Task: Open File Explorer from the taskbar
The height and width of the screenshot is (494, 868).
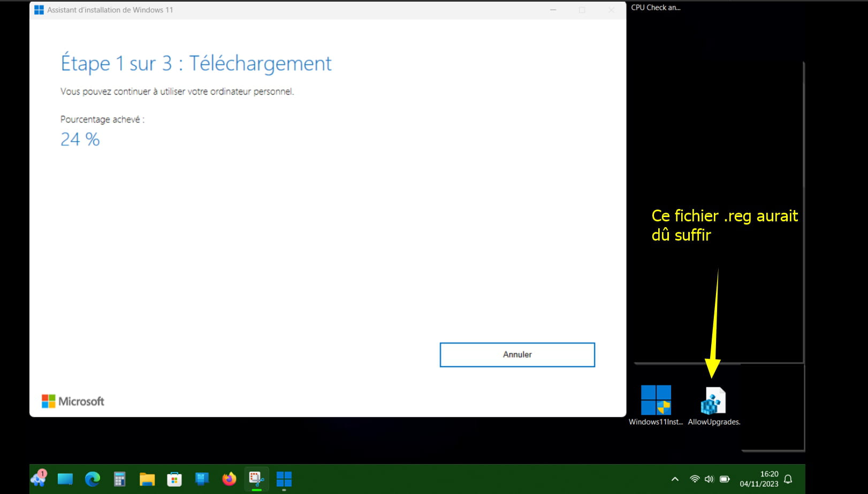Action: click(x=147, y=479)
